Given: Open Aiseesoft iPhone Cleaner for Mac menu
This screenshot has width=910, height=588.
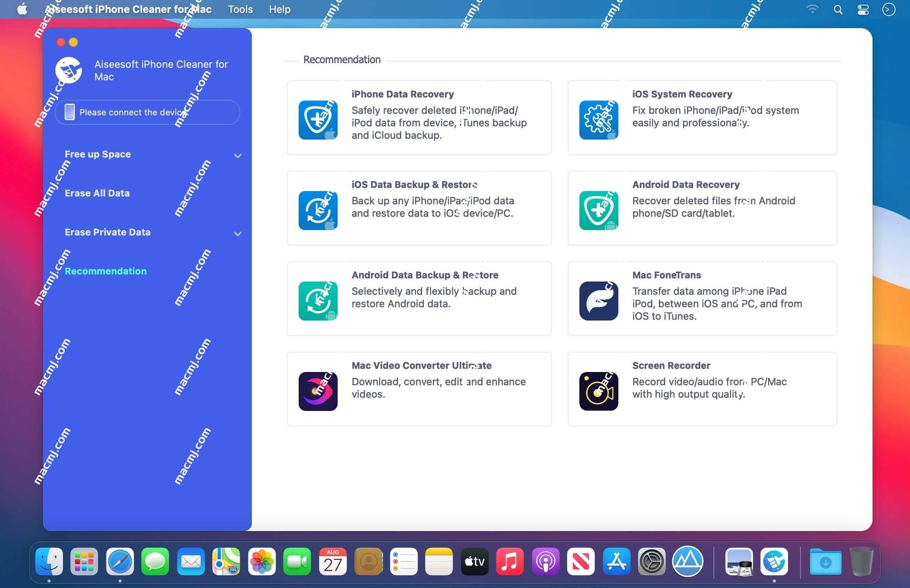Looking at the screenshot, I should [128, 9].
